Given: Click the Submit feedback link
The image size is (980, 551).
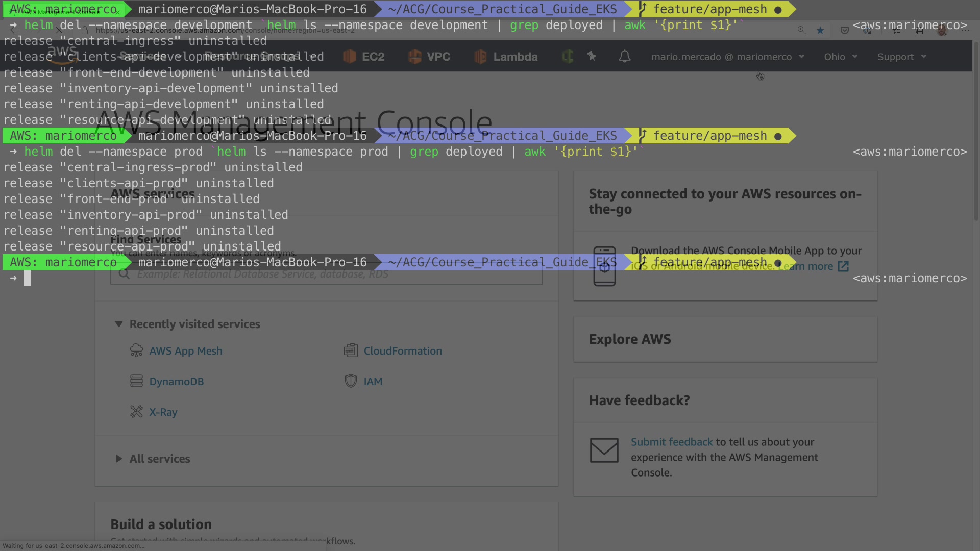Looking at the screenshot, I should [x=671, y=442].
